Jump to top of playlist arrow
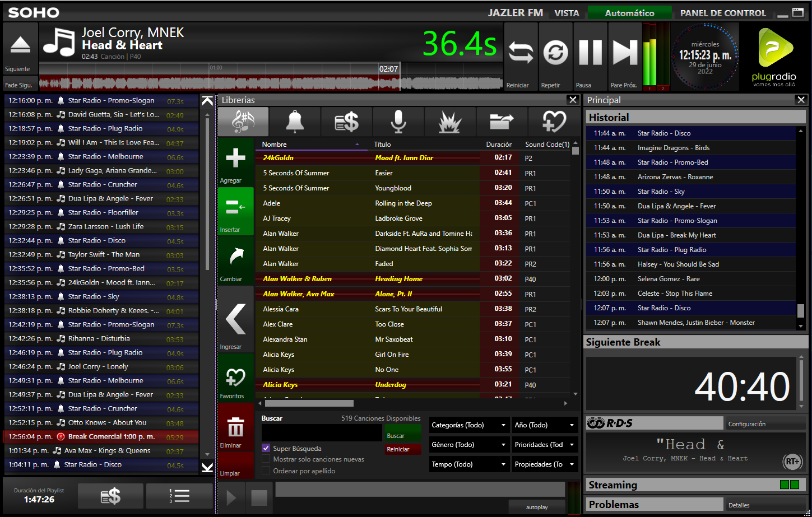Viewport: 812px width, 517px height. pos(207,101)
